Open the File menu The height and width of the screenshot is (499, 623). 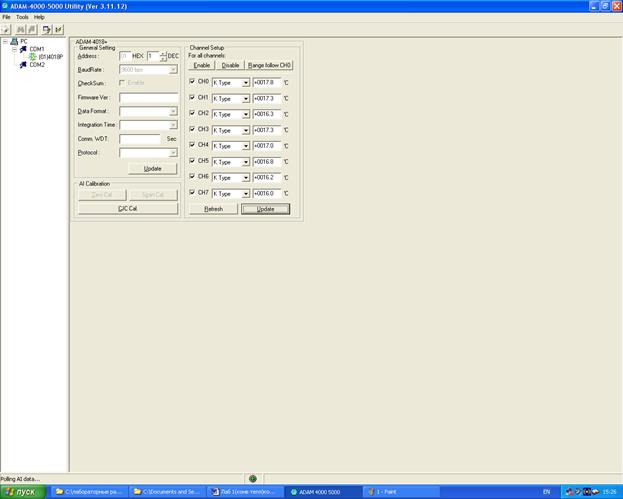[x=6, y=17]
